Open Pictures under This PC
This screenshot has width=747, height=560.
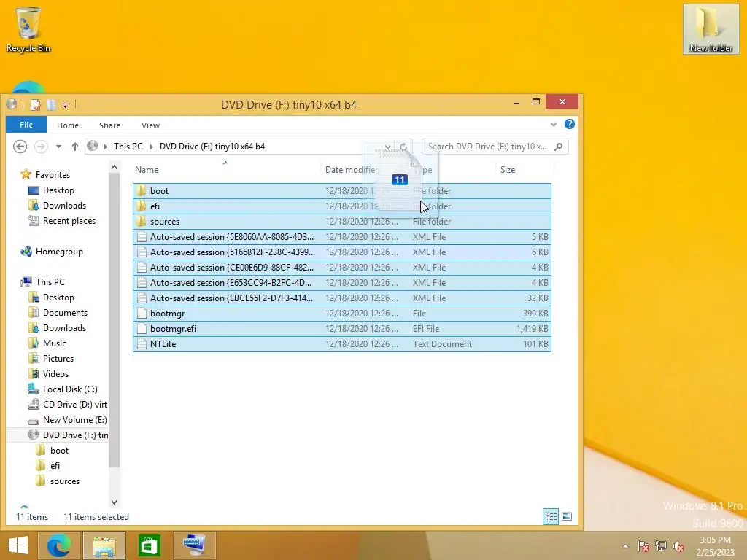tap(58, 359)
